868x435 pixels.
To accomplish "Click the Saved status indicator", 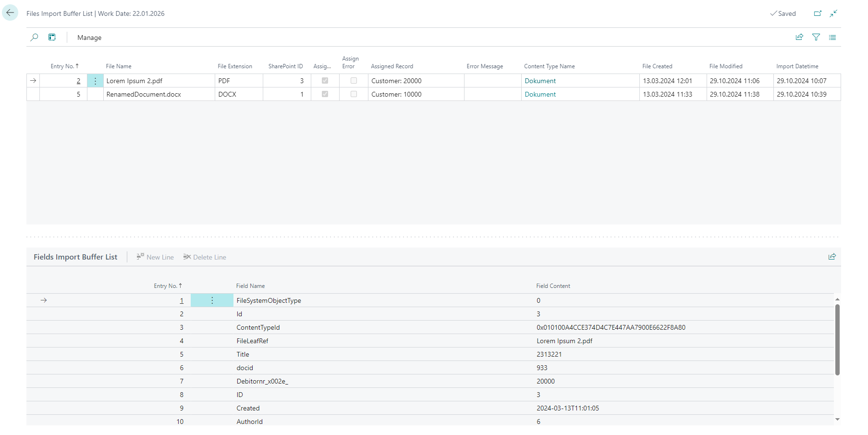I will coord(783,13).
